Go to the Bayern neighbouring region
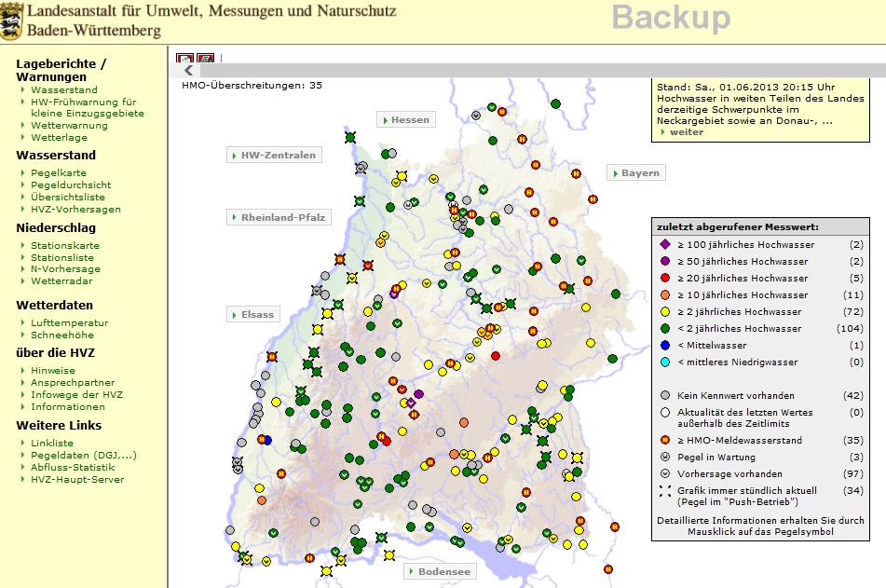This screenshot has width=886, height=588. [x=636, y=173]
